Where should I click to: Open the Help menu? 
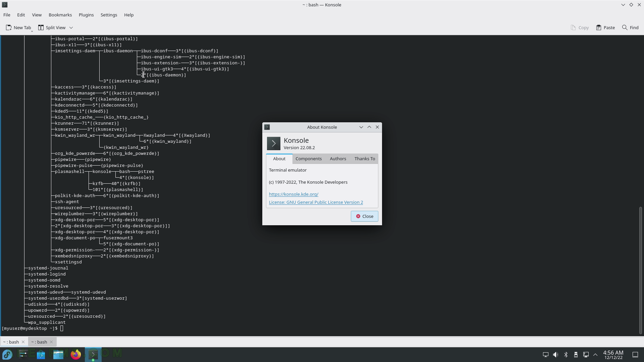tap(129, 15)
